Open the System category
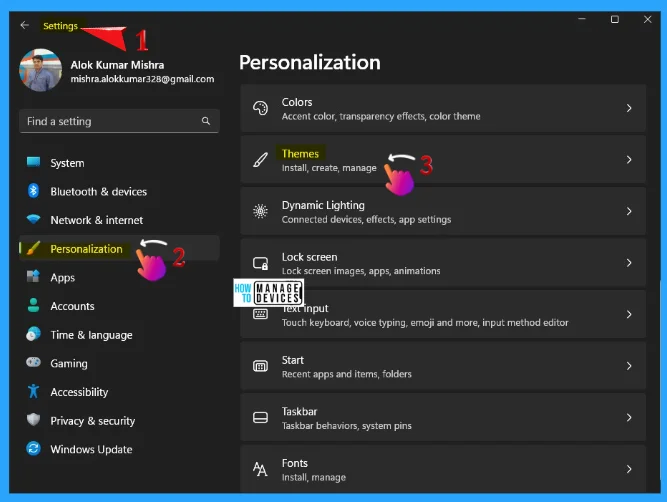The height and width of the screenshot is (502, 667). pos(119,163)
